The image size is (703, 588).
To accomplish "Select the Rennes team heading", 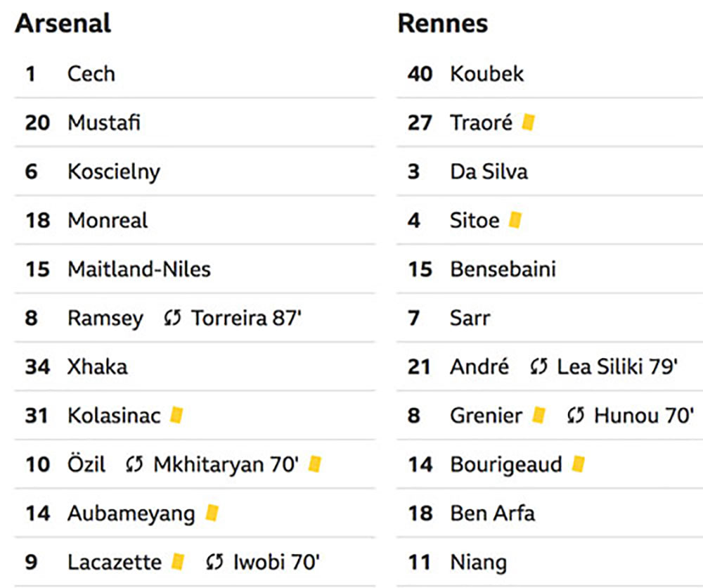I will pos(442,23).
